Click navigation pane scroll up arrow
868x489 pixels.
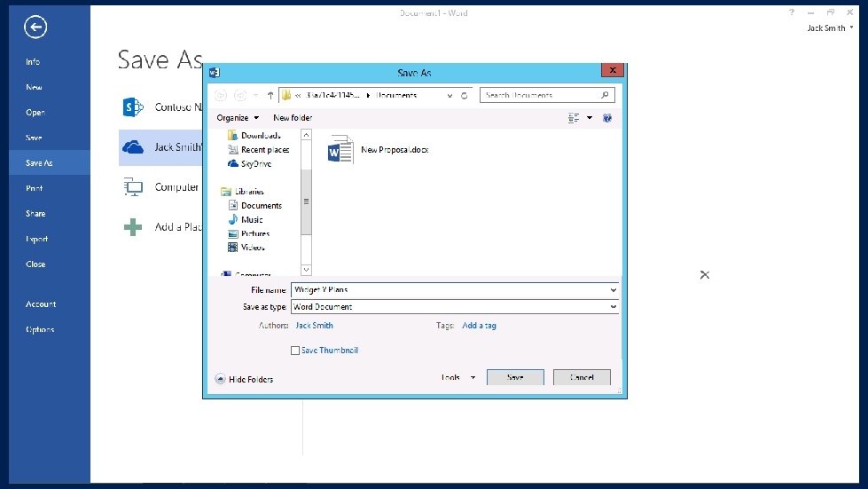[306, 135]
